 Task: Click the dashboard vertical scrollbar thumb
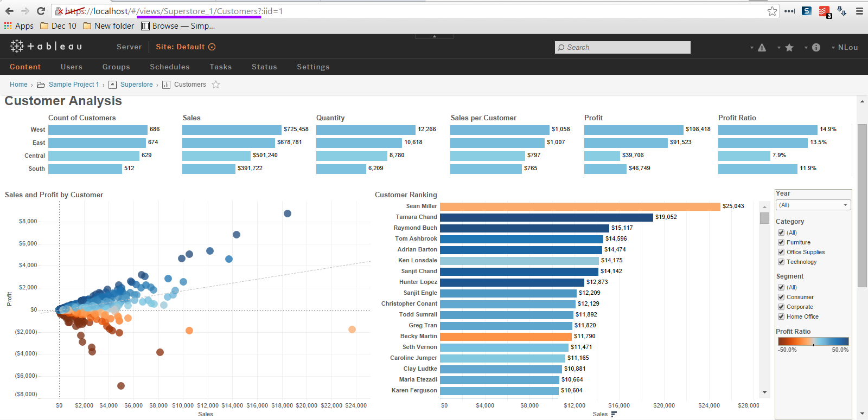click(863, 205)
